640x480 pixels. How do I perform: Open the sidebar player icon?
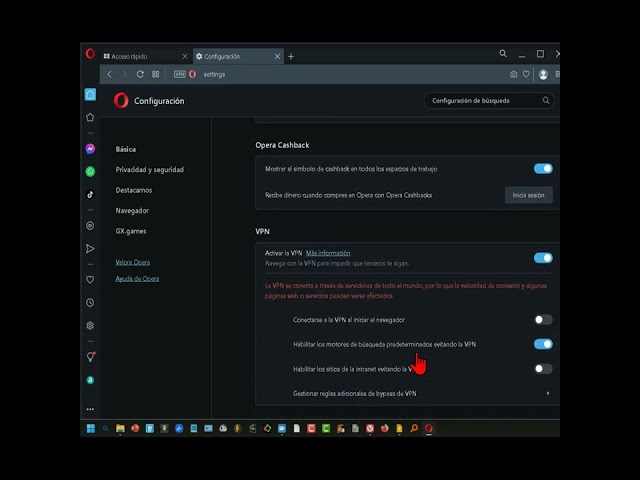coord(90,226)
